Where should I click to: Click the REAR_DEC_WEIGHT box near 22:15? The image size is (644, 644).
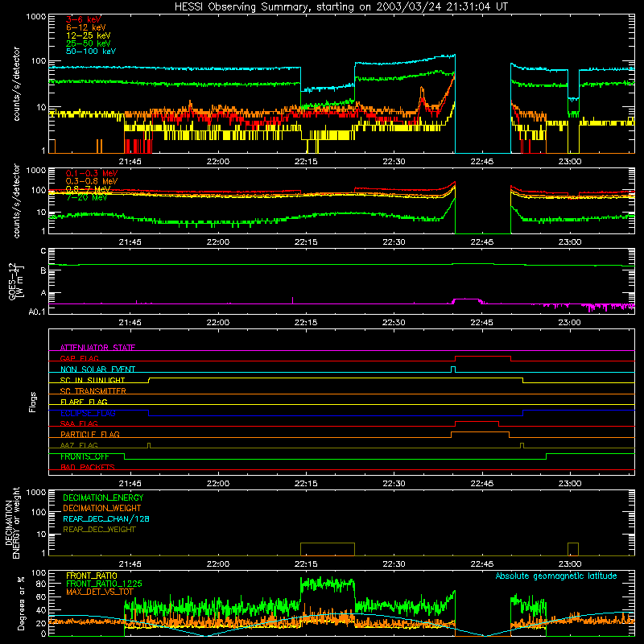click(x=328, y=549)
